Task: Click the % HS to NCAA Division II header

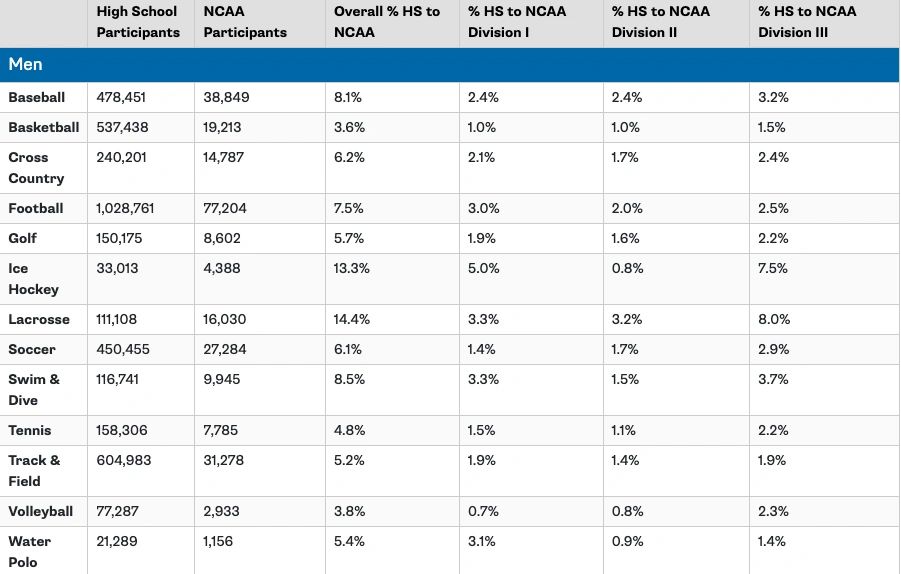Action: tap(661, 22)
